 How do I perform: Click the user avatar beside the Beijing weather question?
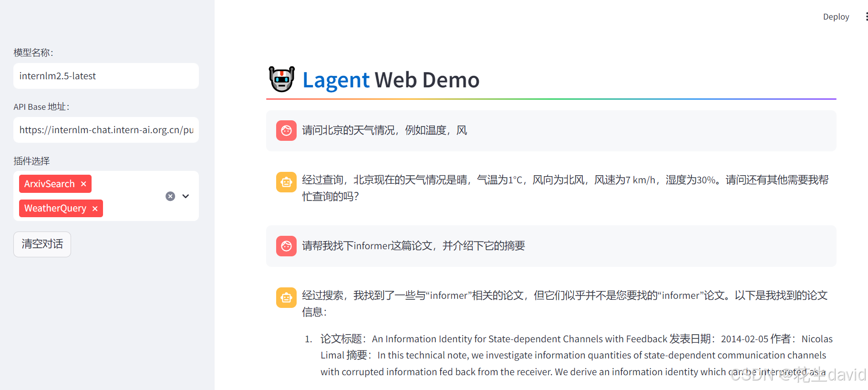click(286, 130)
